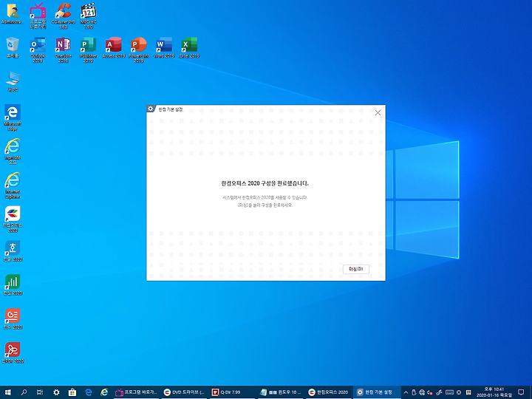Screen dimensions: 532x399
Task: Launch the Outlook 2019 desktop shortcut
Action: [38, 50]
